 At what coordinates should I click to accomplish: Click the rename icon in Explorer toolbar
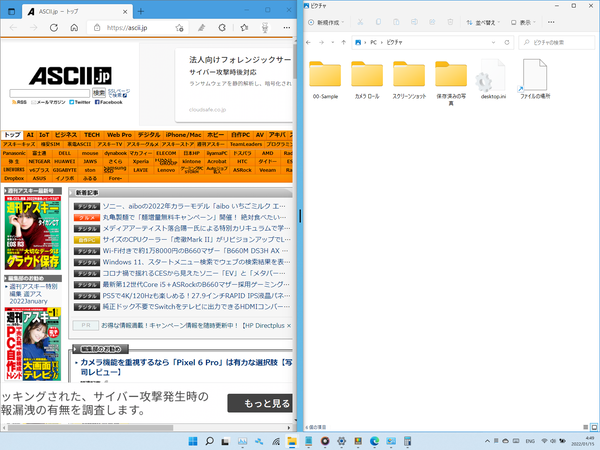click(414, 22)
